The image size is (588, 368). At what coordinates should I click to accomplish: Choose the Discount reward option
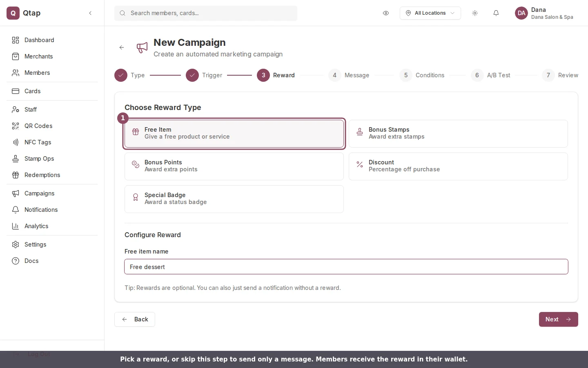pyautogui.click(x=458, y=166)
